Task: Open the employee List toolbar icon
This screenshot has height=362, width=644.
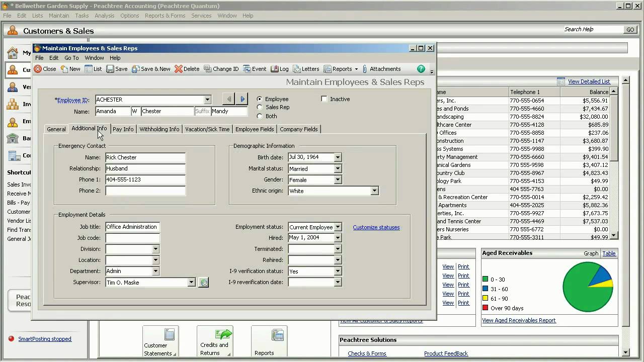Action: pyautogui.click(x=89, y=69)
